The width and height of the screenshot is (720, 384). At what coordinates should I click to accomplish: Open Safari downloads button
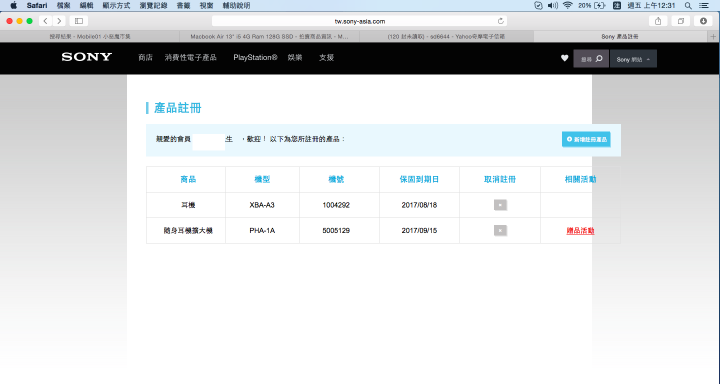(703, 21)
